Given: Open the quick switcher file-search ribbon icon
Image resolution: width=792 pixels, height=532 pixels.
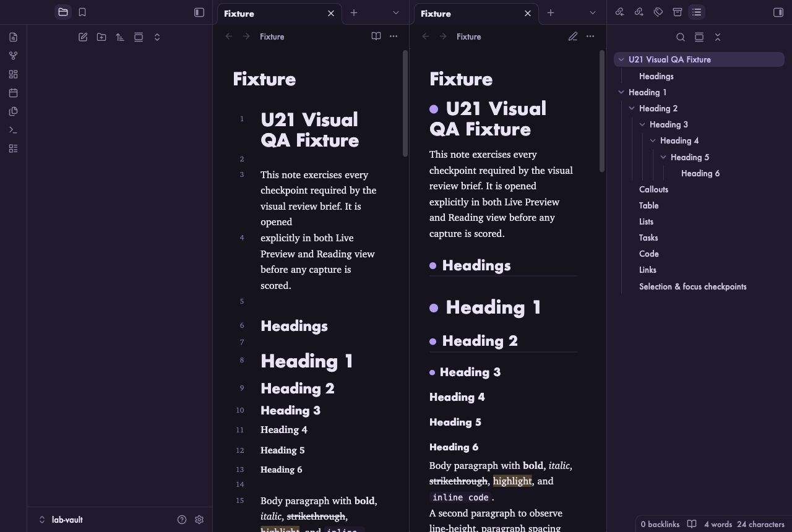Looking at the screenshot, I should click(x=13, y=37).
